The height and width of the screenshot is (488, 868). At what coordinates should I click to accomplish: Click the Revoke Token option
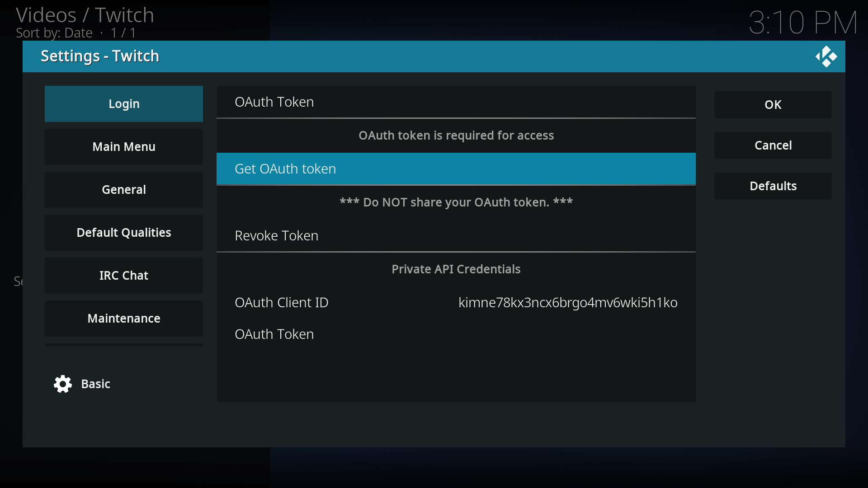pyautogui.click(x=277, y=235)
